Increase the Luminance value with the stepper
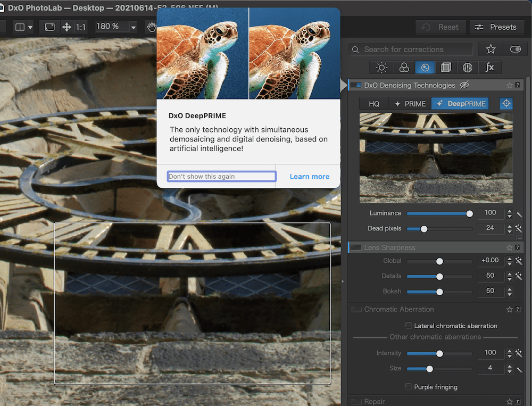 pos(510,211)
